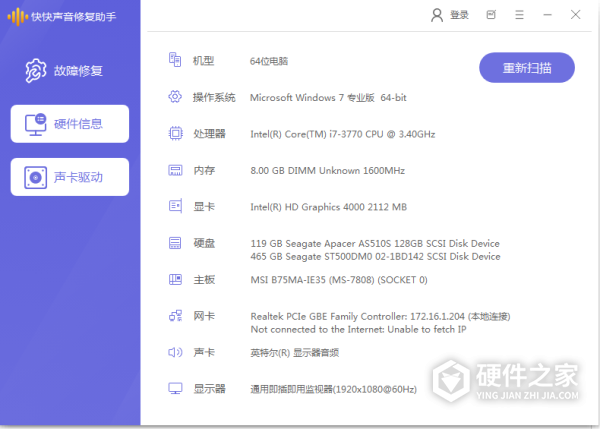Select the Intel HD Graphics 4000 text
The image size is (600, 429).
[328, 207]
